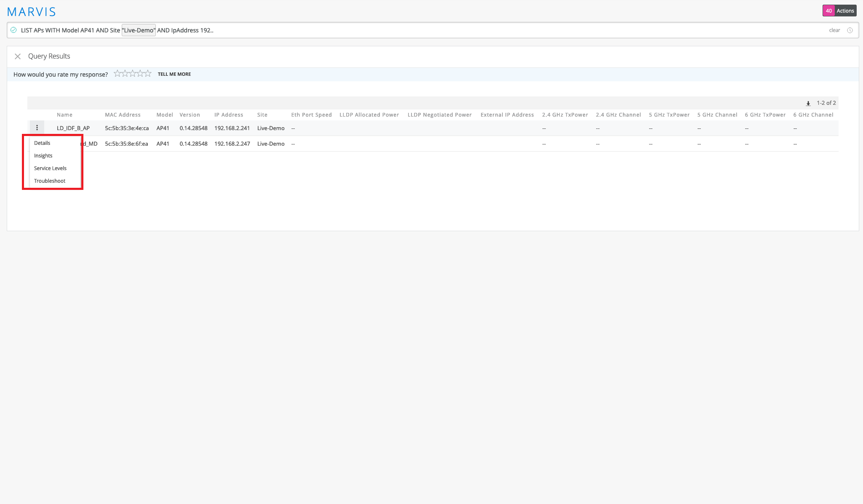Click the 5 GHz Channel column header
The width and height of the screenshot is (863, 504).
click(717, 115)
